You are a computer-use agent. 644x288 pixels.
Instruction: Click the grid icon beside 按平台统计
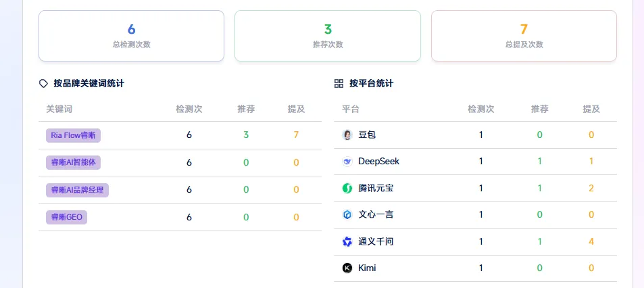[x=339, y=84]
